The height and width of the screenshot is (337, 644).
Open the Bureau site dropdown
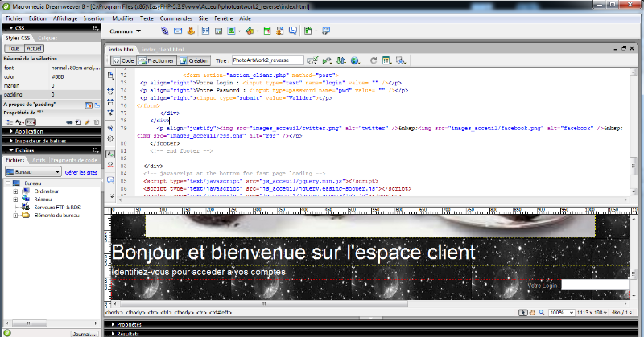point(32,172)
